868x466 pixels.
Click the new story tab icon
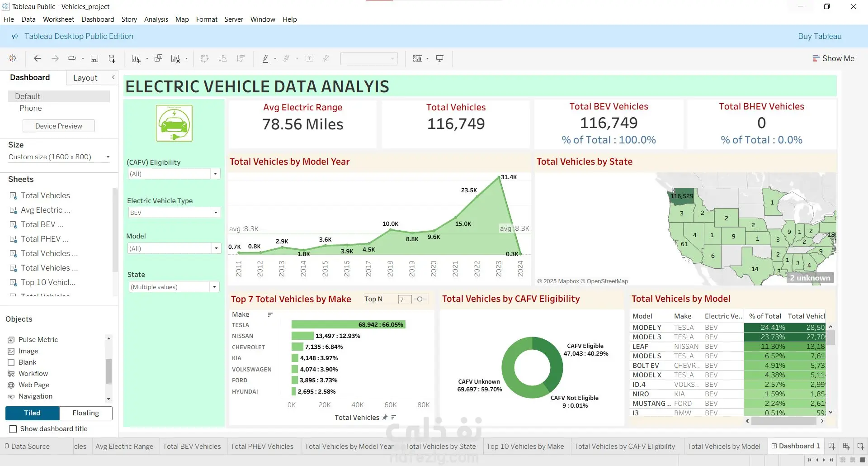tap(861, 447)
